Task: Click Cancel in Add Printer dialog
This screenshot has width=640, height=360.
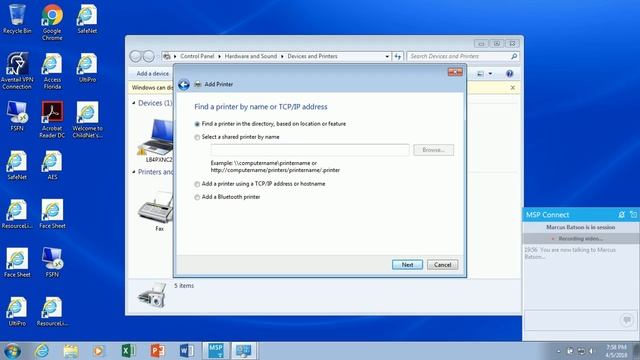Action: (x=442, y=265)
